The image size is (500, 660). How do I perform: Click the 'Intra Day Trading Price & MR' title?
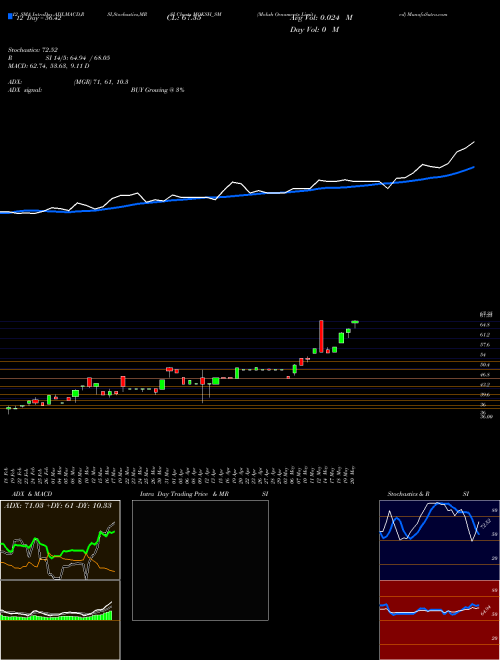[184, 494]
